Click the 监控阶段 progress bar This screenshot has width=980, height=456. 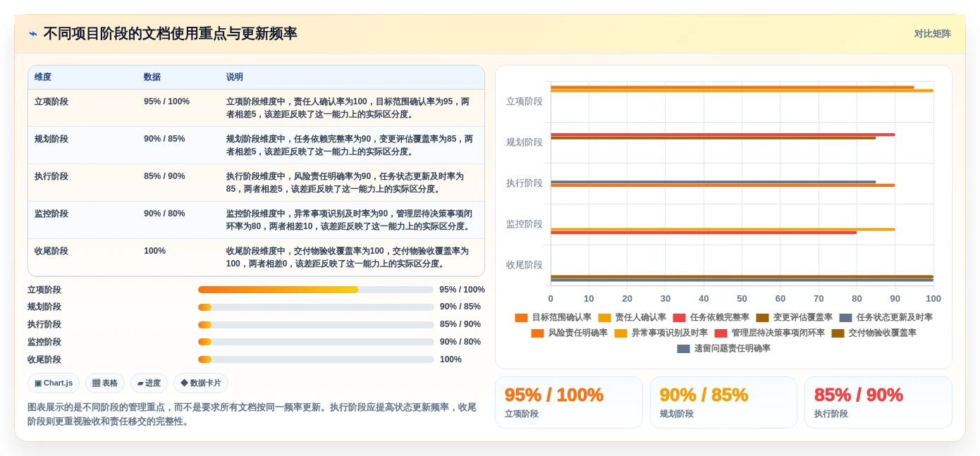coord(316,342)
